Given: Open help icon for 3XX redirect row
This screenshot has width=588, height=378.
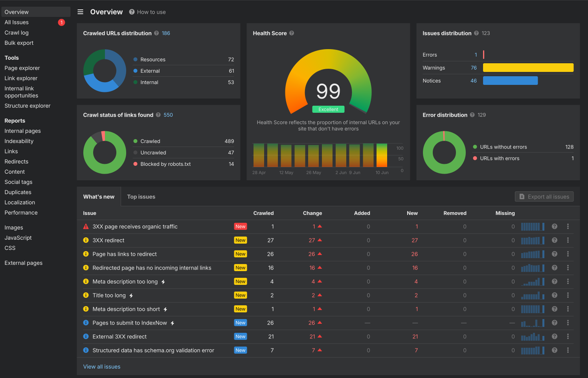Looking at the screenshot, I should 555,240.
